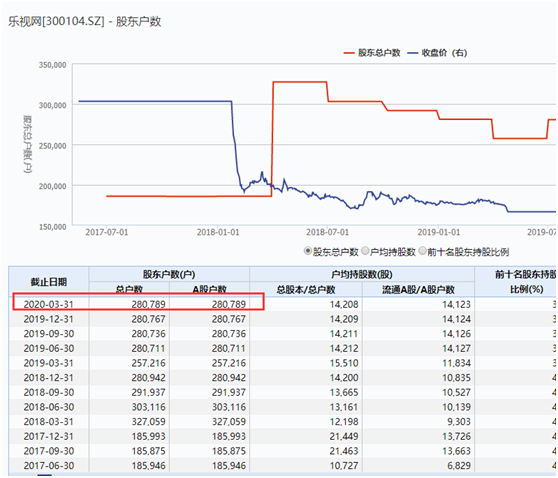Click average shares value 21,449

coord(344,436)
